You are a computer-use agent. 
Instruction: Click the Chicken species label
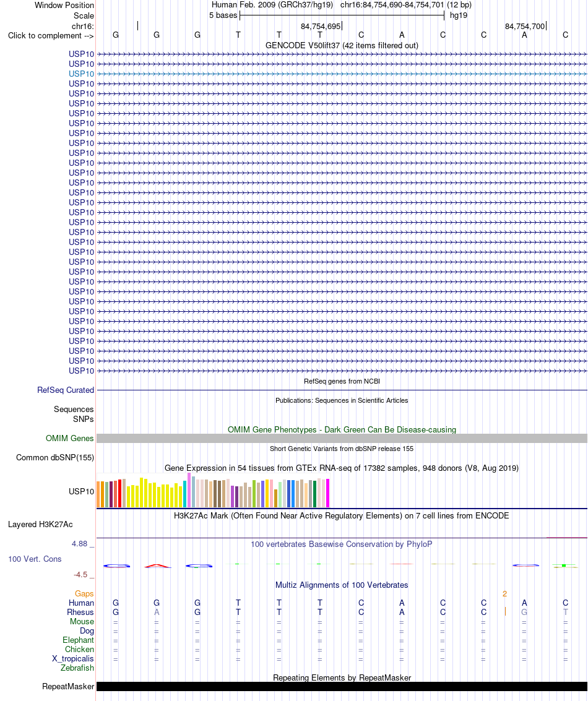point(80,649)
